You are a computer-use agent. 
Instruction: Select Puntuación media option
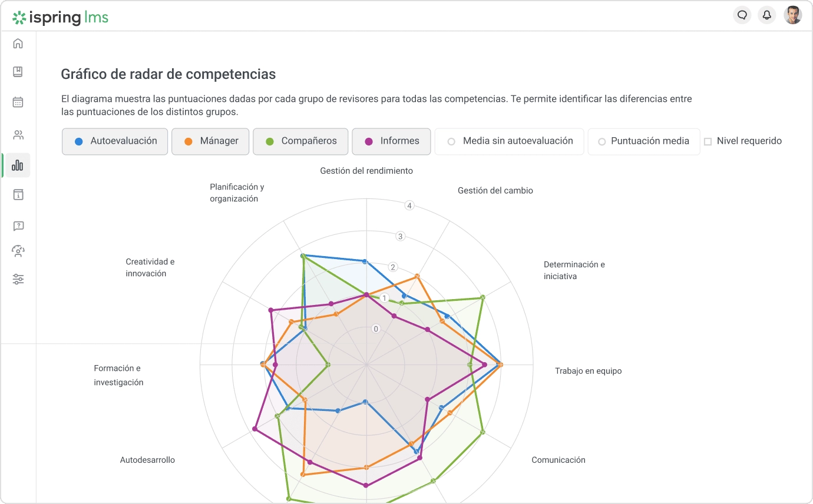643,141
